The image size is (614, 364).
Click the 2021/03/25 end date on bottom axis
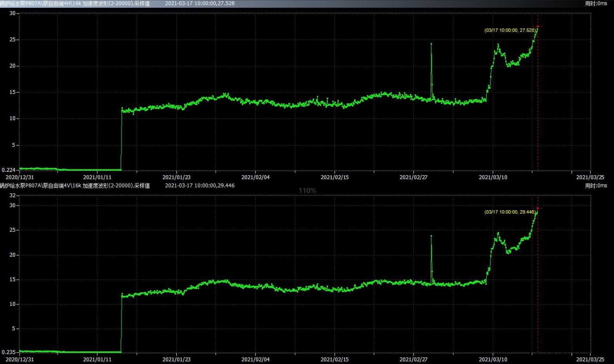590,359
